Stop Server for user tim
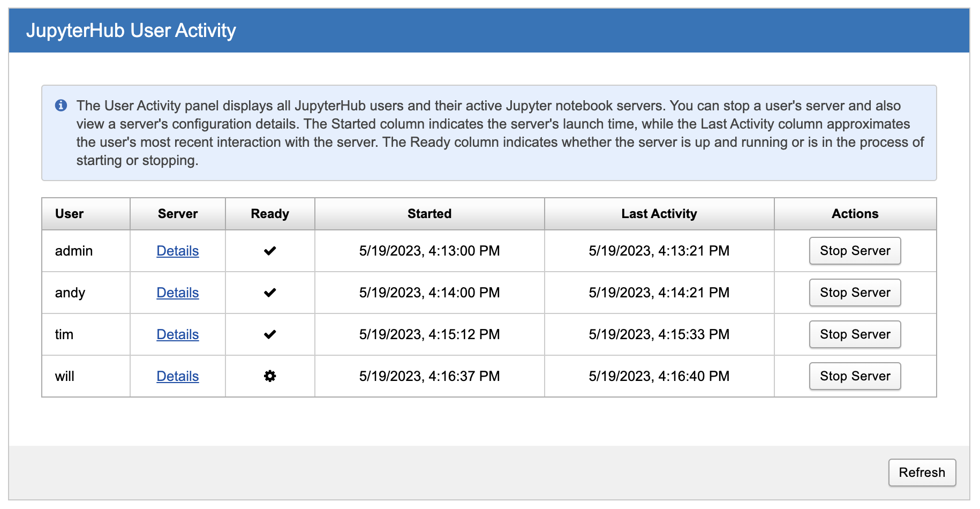The width and height of the screenshot is (980, 509). click(x=855, y=334)
